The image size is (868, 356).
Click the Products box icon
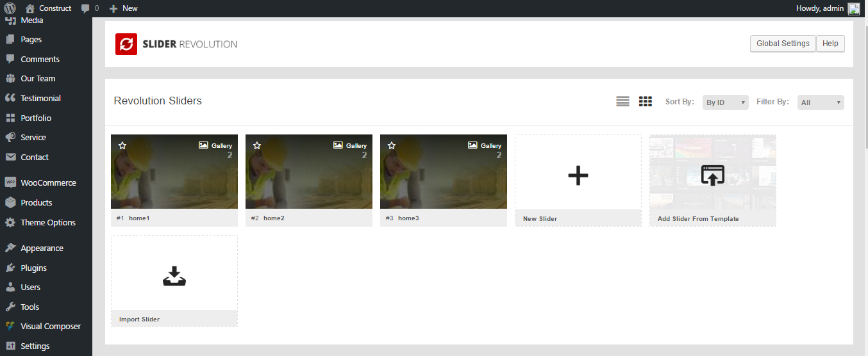click(10, 202)
